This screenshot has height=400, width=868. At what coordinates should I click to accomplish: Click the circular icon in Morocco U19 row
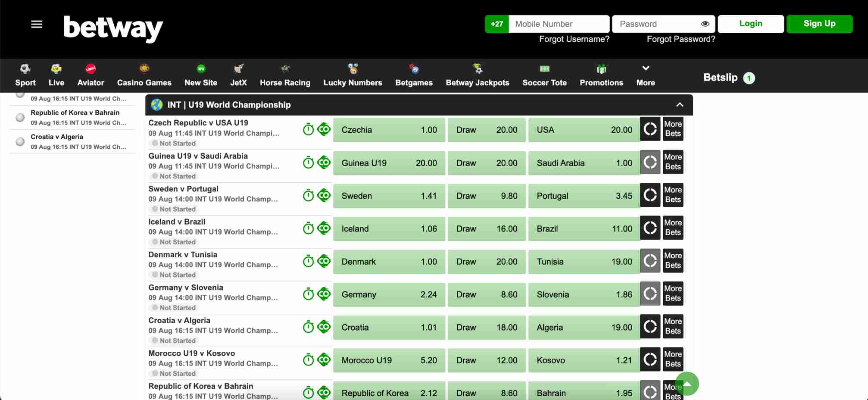click(650, 359)
